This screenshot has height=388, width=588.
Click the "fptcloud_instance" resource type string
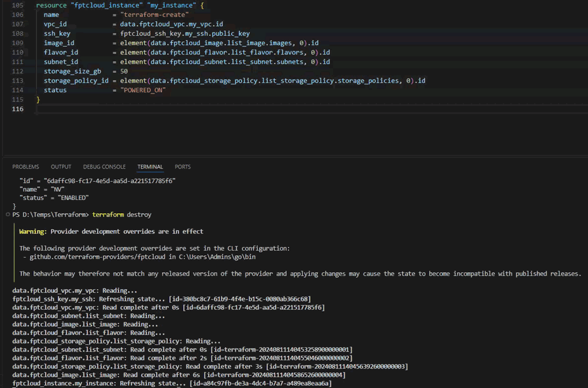coord(106,5)
